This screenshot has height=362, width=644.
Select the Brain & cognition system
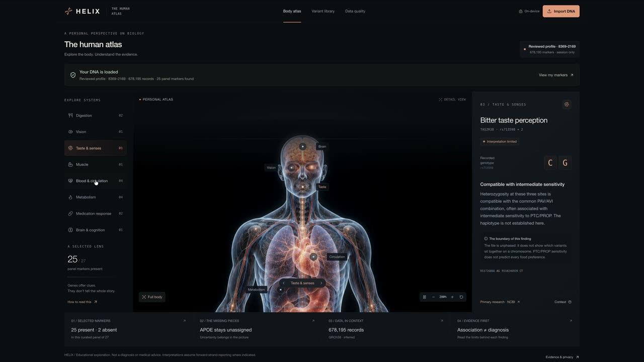(95, 230)
